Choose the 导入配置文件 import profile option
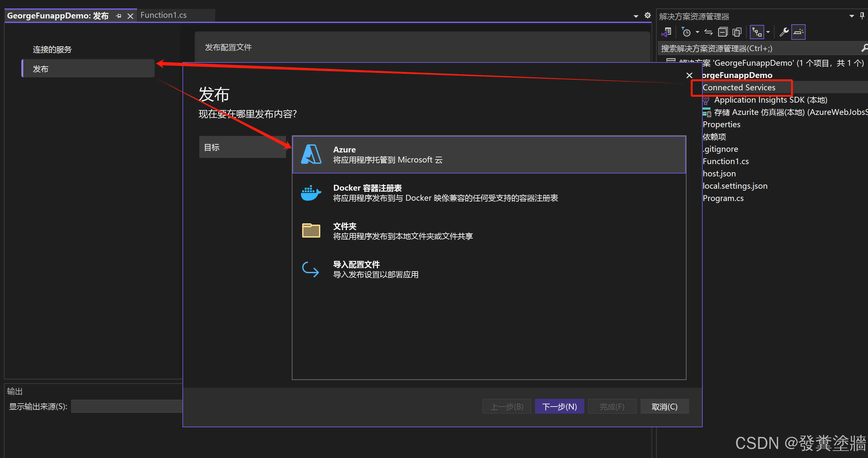Screen dimensions: 868x458 489,269
